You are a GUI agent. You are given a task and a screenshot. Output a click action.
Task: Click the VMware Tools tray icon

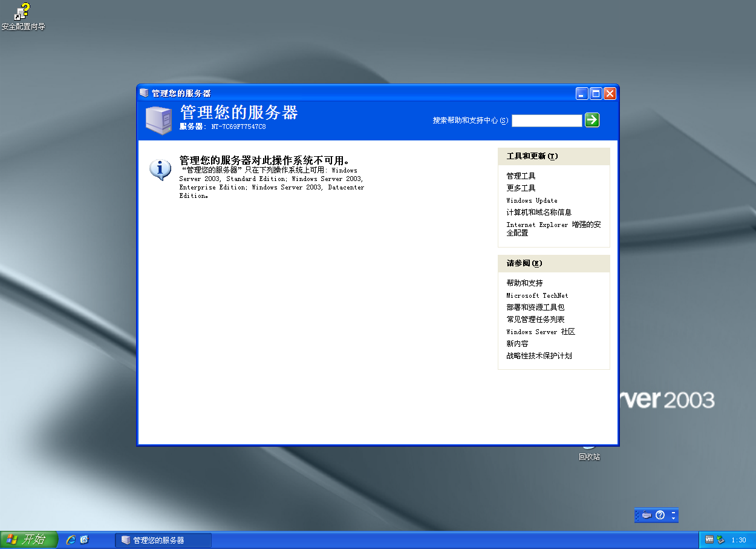[x=709, y=539]
